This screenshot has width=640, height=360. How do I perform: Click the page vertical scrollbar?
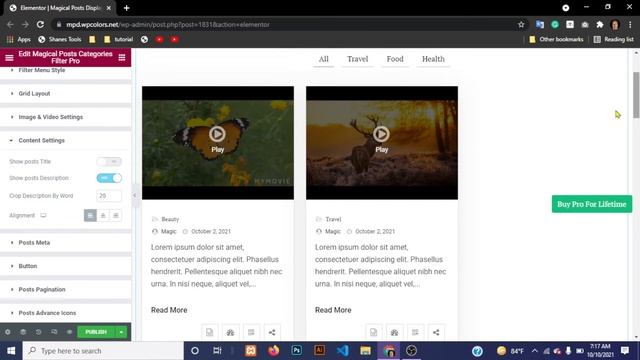636,95
